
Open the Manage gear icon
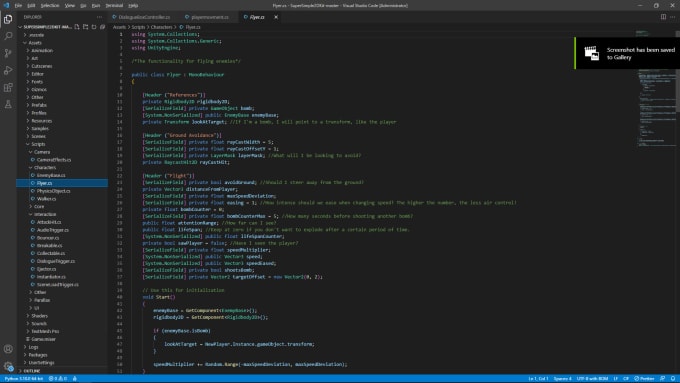tap(8, 366)
